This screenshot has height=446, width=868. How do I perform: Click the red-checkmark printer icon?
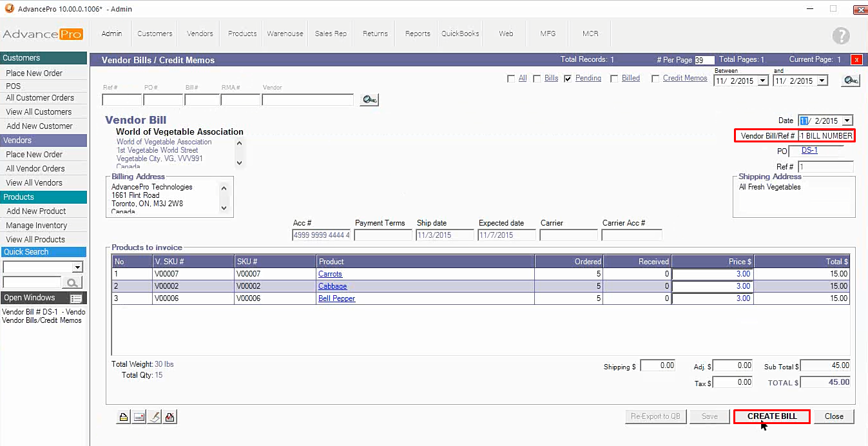point(169,417)
